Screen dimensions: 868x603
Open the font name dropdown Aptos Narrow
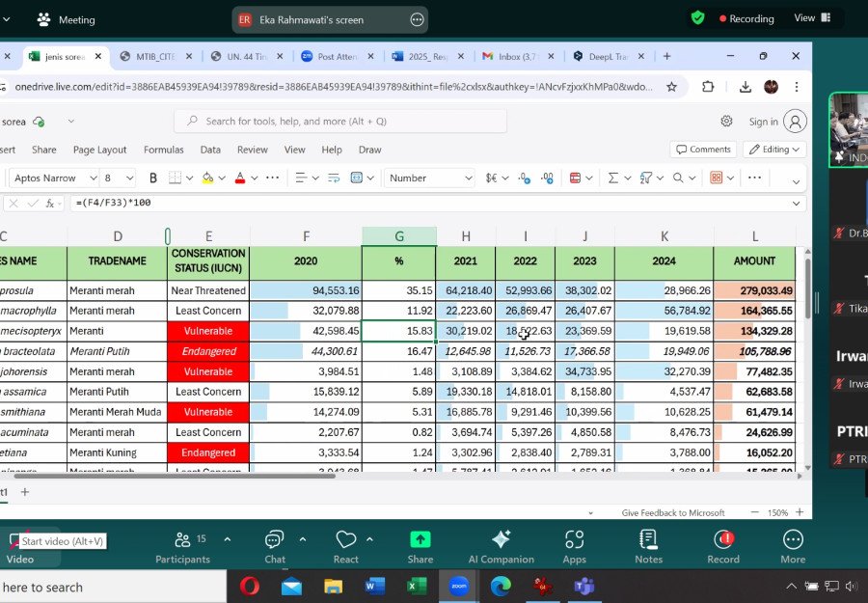coord(53,178)
